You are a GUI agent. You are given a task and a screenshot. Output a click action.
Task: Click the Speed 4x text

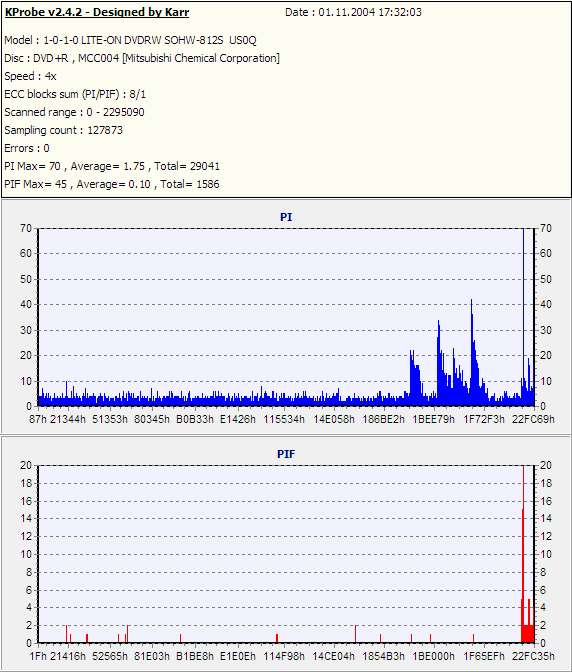click(30, 76)
